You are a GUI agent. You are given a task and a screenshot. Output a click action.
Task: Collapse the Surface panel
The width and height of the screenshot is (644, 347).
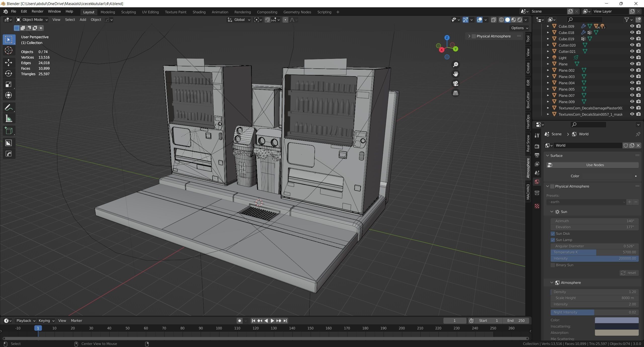[x=547, y=156]
